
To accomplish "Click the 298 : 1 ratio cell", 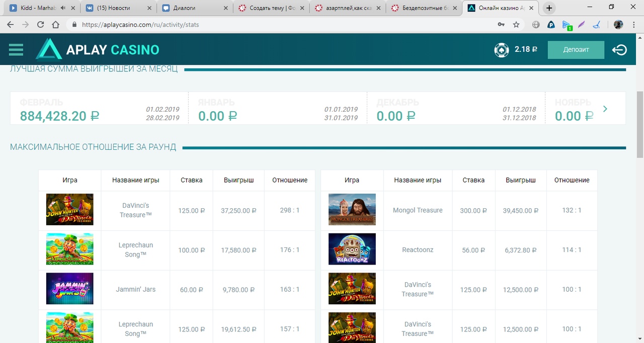I will tap(290, 210).
